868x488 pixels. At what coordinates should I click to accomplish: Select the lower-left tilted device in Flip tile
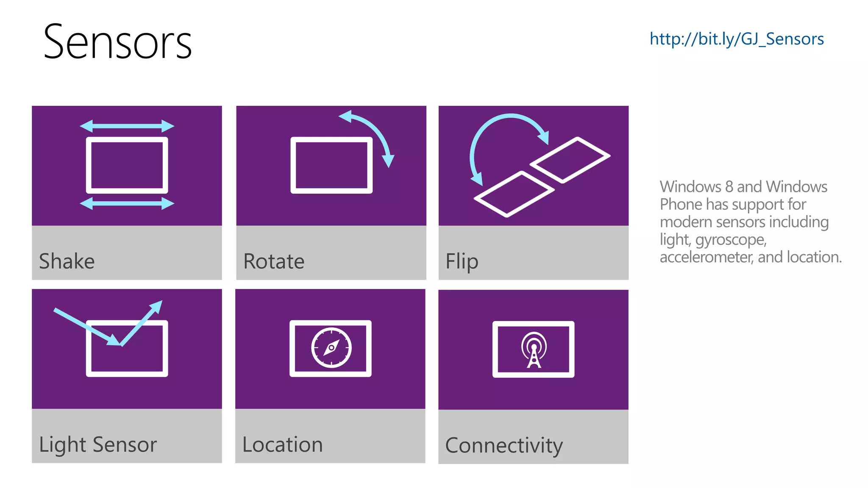click(514, 194)
